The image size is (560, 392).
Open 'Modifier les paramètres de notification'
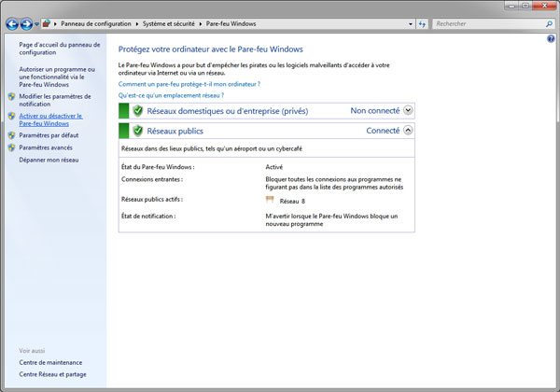(55, 100)
